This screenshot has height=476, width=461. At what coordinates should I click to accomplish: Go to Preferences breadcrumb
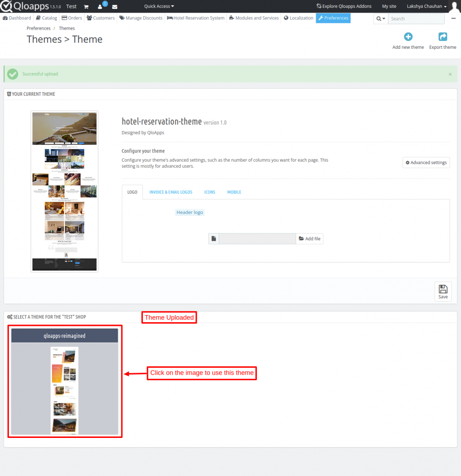click(x=39, y=28)
